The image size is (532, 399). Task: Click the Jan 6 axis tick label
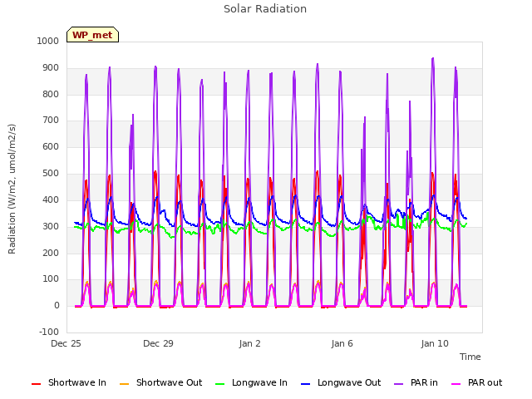(x=342, y=343)
